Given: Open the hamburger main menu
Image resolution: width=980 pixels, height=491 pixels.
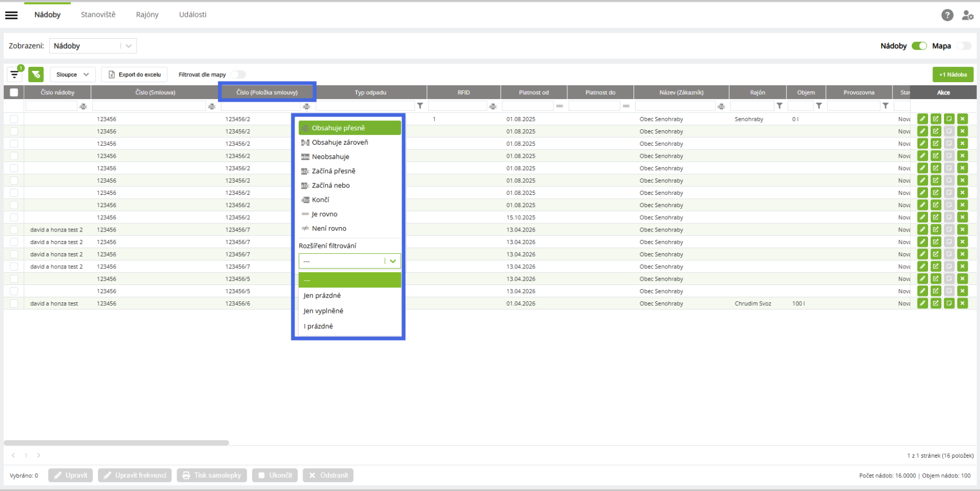Looking at the screenshot, I should 11,15.
